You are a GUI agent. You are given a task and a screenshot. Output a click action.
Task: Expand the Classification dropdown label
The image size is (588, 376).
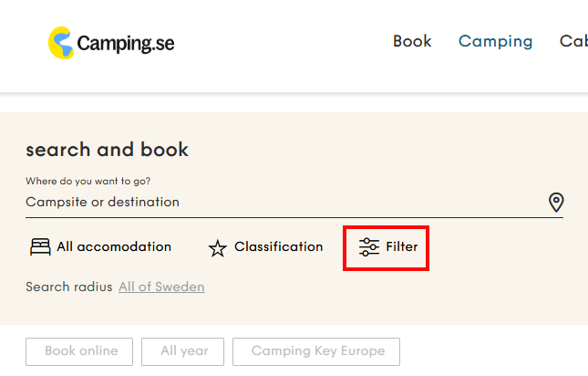(x=278, y=246)
